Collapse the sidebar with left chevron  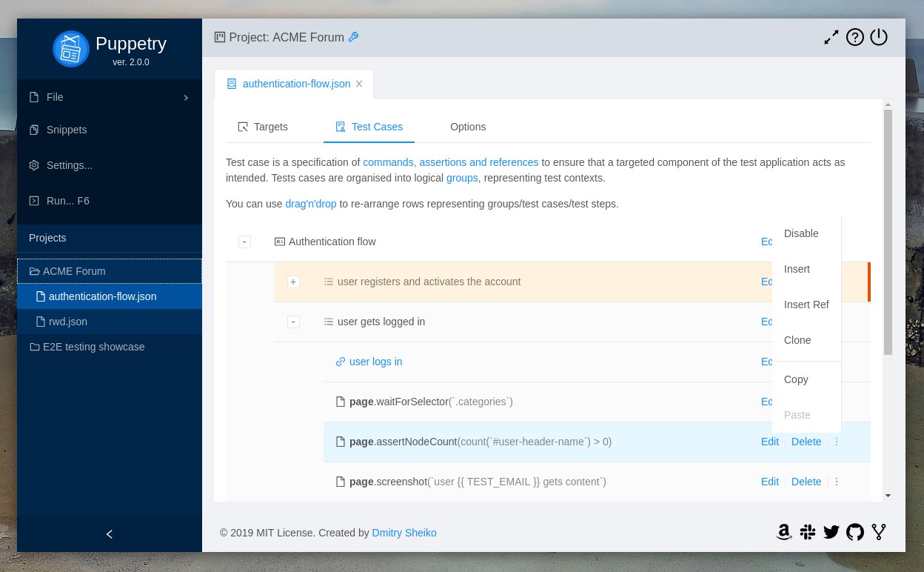coord(110,533)
